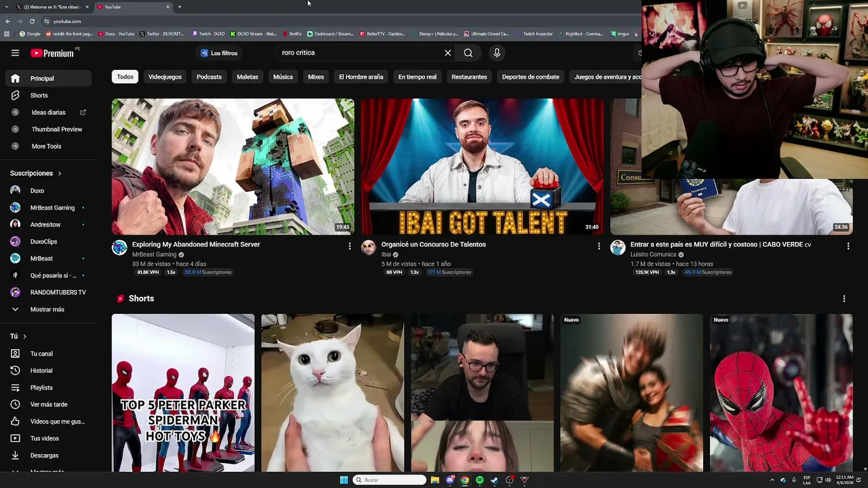Open More Tools sidebar item
The image size is (868, 488).
click(47, 146)
